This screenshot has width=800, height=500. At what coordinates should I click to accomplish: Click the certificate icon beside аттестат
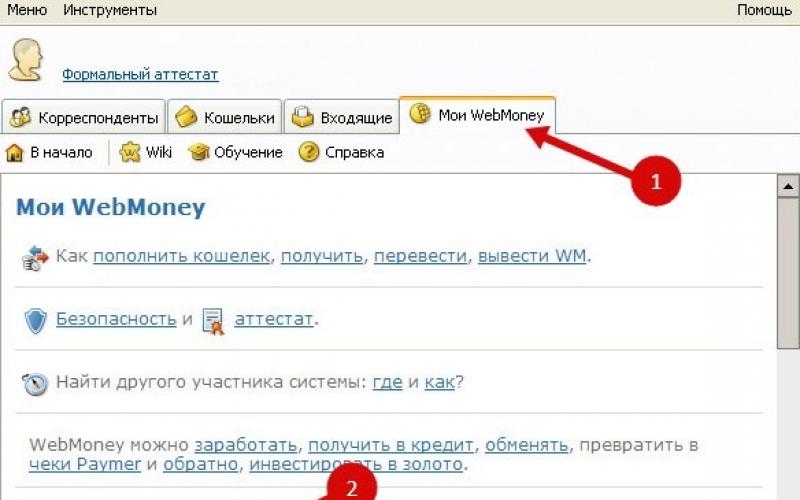coord(212,320)
